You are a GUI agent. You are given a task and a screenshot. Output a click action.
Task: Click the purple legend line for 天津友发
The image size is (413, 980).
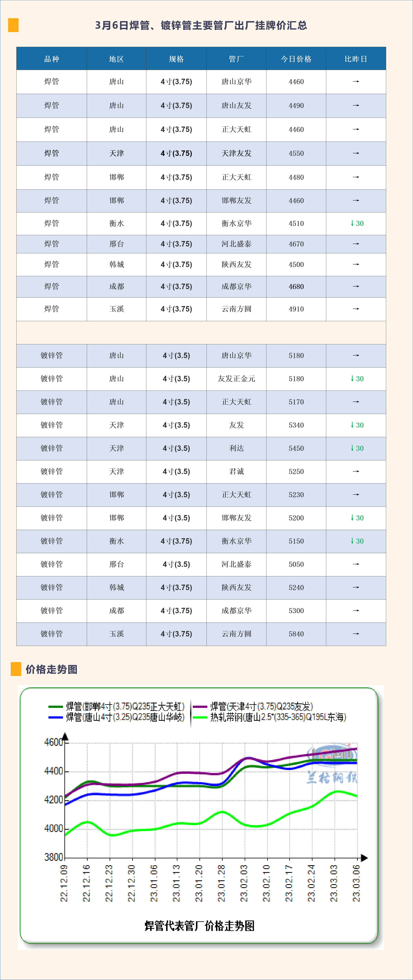pyautogui.click(x=200, y=707)
